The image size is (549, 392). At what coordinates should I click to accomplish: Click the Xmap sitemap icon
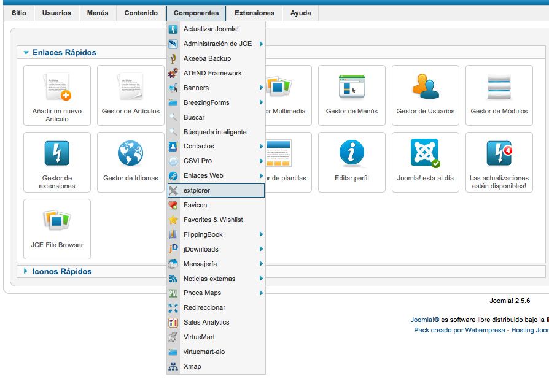(x=173, y=366)
